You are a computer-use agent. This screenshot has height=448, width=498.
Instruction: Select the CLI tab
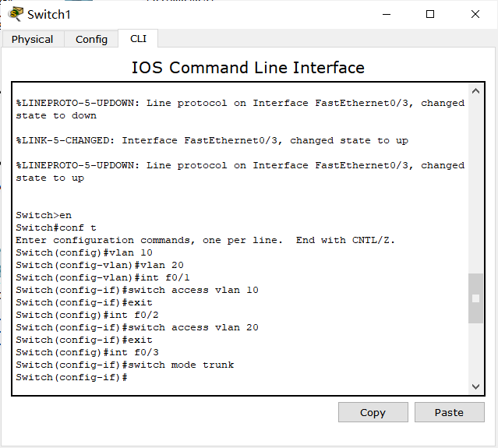(138, 38)
